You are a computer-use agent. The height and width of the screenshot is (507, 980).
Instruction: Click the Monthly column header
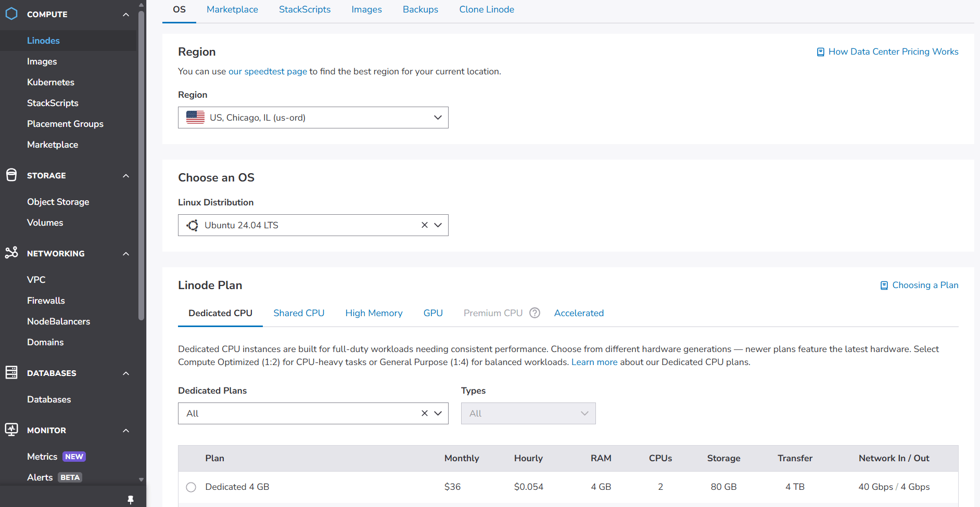(x=462, y=458)
